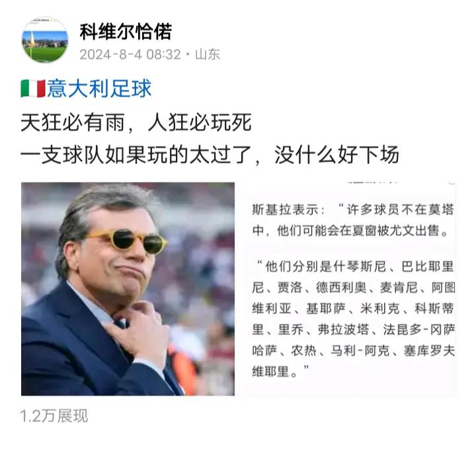The height and width of the screenshot is (455, 476).
Task: Open the 科维尔恰偌 profile avatar
Action: (45, 40)
